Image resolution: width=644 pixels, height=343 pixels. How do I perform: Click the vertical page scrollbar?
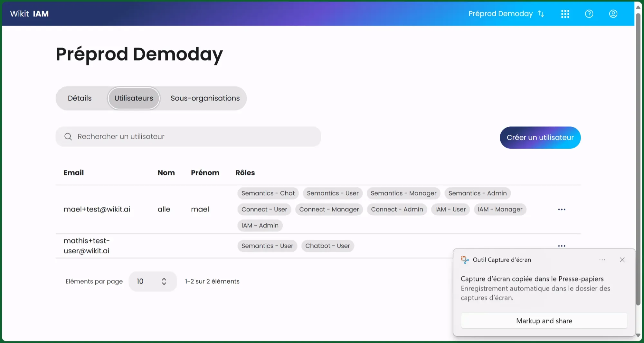[638, 161]
